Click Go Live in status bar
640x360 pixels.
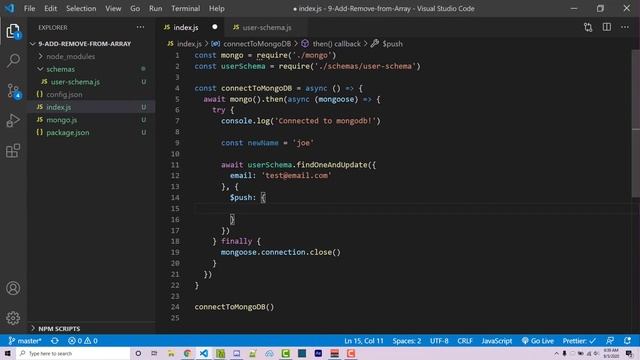coord(538,341)
